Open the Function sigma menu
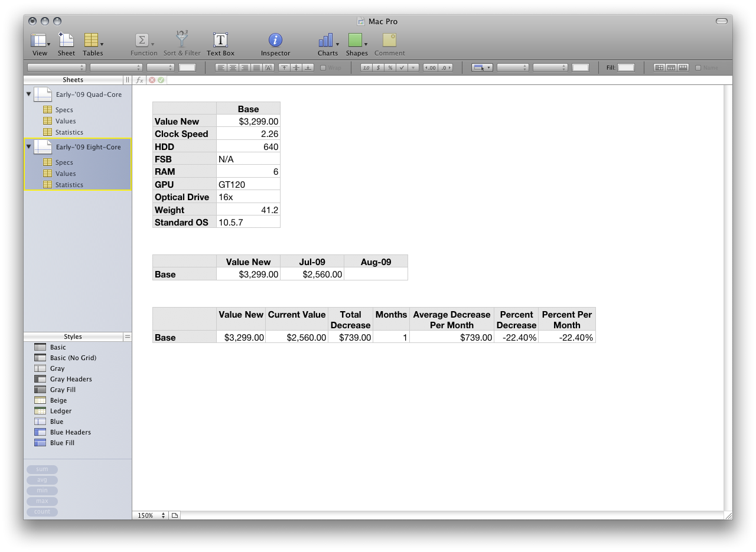Image resolution: width=756 pixels, height=552 pixels. [144, 44]
